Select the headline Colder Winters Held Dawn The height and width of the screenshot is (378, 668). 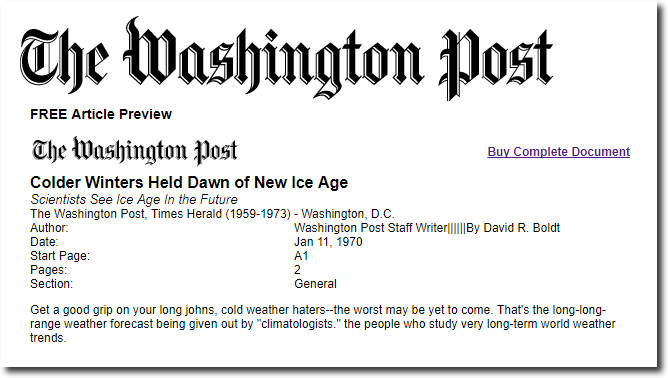click(x=189, y=182)
